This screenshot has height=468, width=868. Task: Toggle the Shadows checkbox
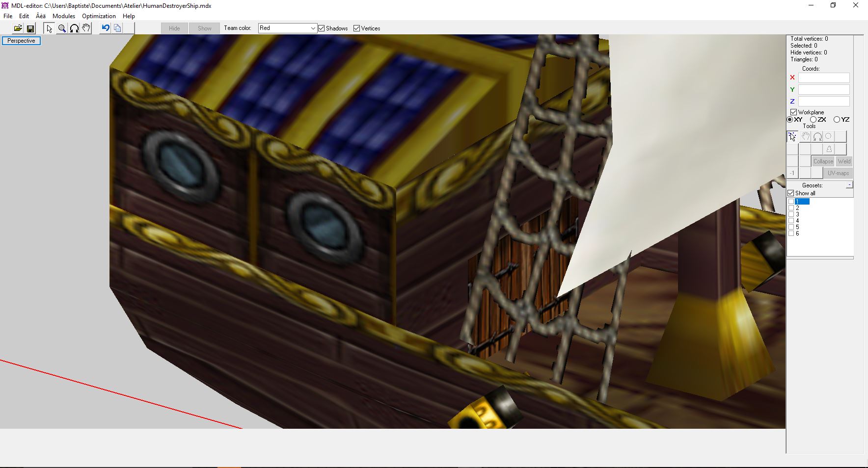[x=322, y=28]
